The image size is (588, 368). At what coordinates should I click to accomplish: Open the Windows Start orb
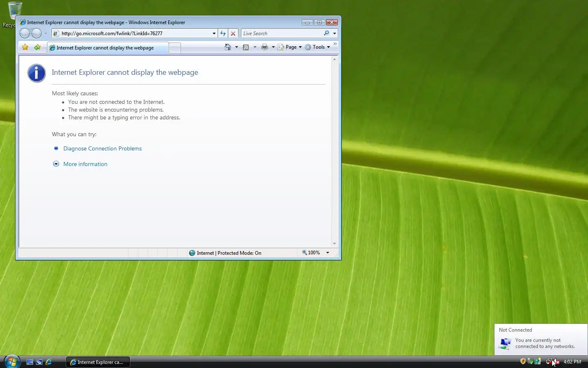click(x=12, y=361)
